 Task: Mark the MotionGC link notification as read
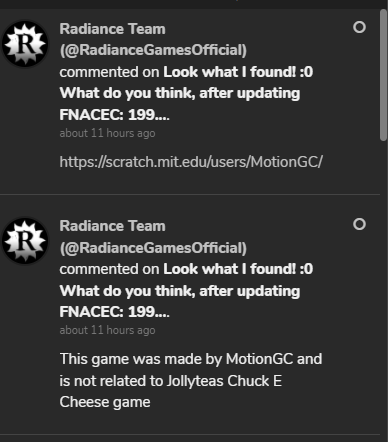pos(359,27)
